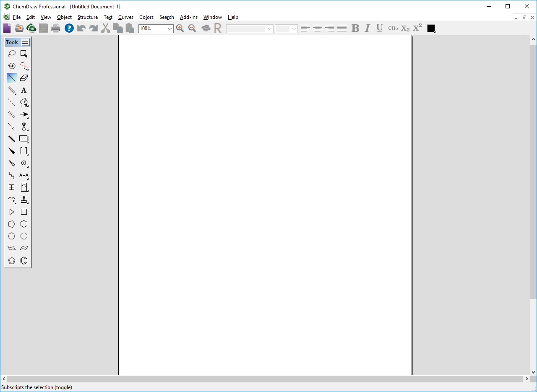Pick the Dashed Bond tool
Screen dimensions: 537x392
click(x=12, y=102)
